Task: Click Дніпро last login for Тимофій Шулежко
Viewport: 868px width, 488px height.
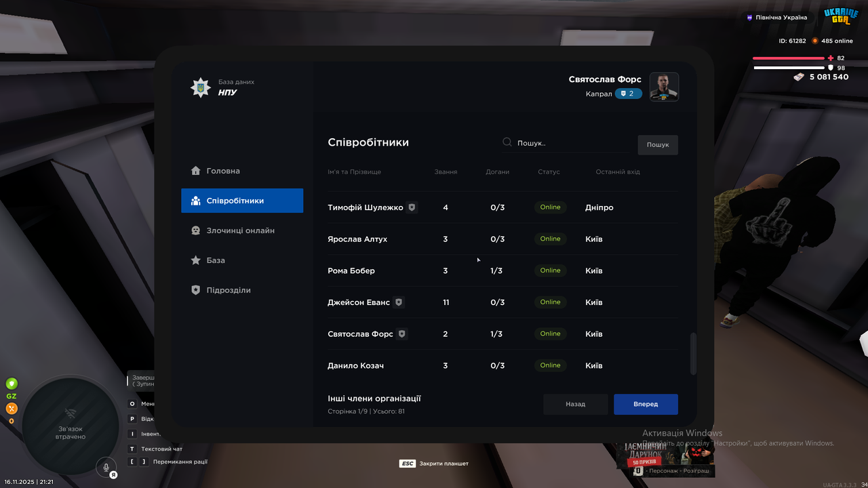Action: 599,207
